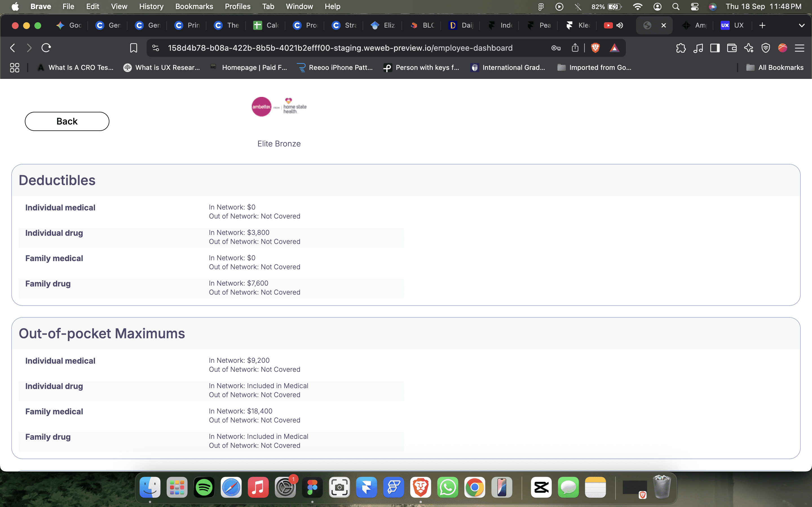This screenshot has height=507, width=812.
Task: Open the new tab plus button
Action: click(762, 25)
